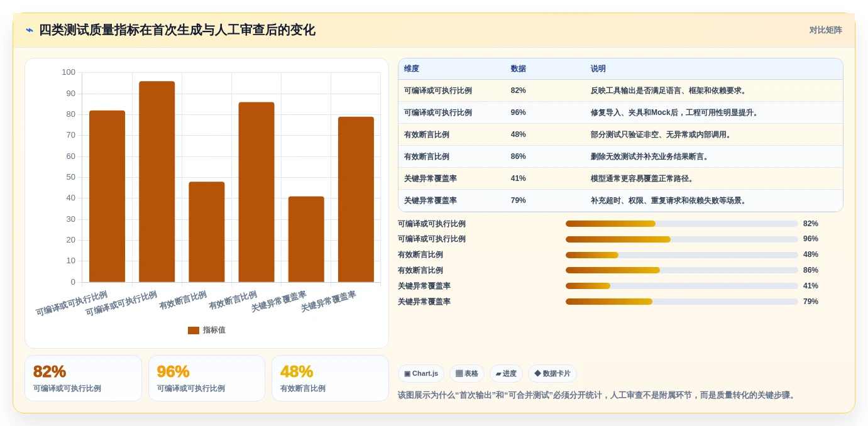This screenshot has width=868, height=426.
Task: Click the 说明 column header
Action: click(x=598, y=69)
